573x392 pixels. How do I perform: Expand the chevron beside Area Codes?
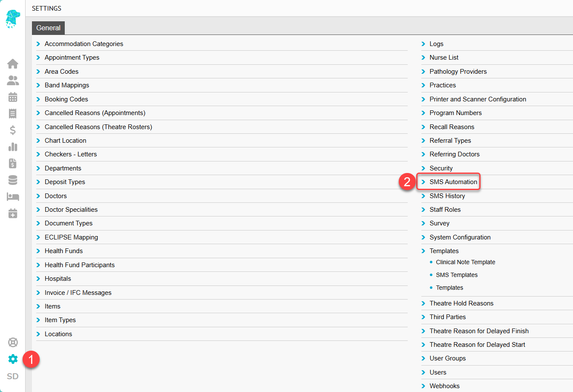(x=38, y=72)
